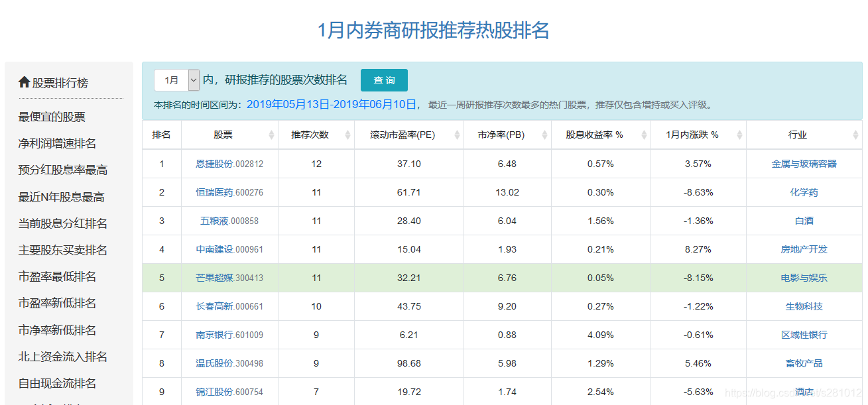Open industry 化学药
The width and height of the screenshot is (868, 405).
pyautogui.click(x=804, y=192)
